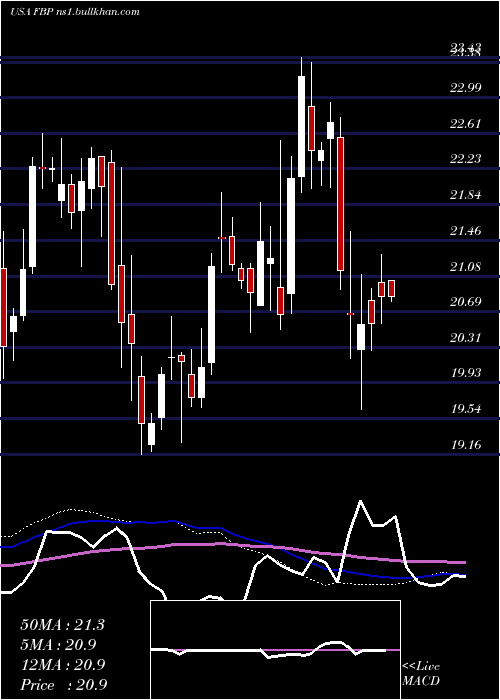Select the 22.99 price axis label
Screen dimensions: 500x700
[x=466, y=88]
